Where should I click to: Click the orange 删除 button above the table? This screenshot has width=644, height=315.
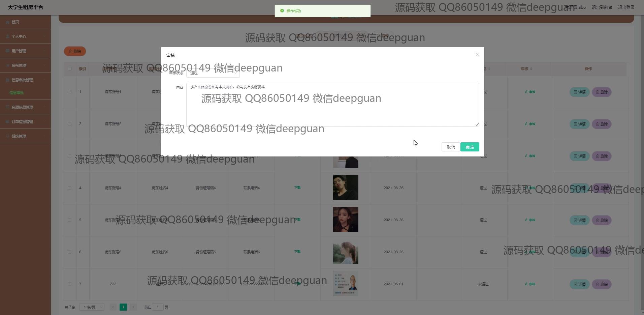(x=75, y=51)
